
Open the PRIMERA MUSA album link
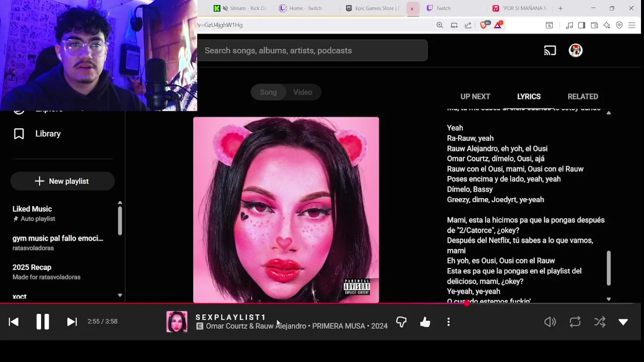point(339,326)
